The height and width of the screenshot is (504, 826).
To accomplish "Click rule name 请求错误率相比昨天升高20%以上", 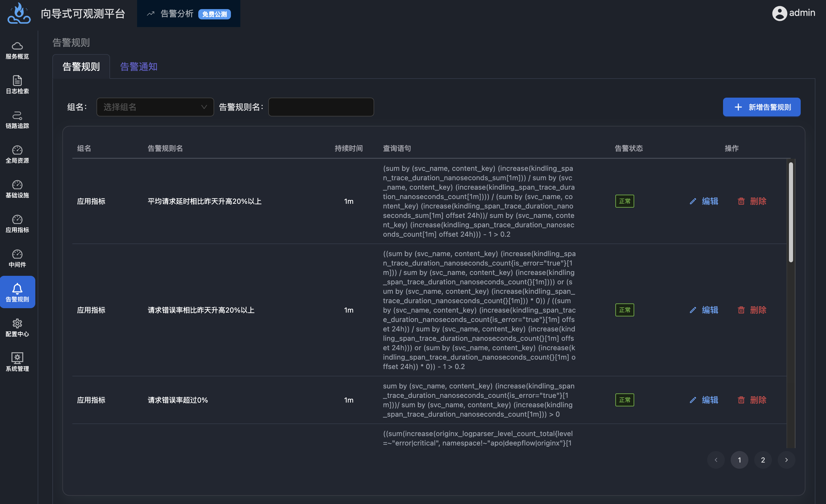I will (x=201, y=310).
